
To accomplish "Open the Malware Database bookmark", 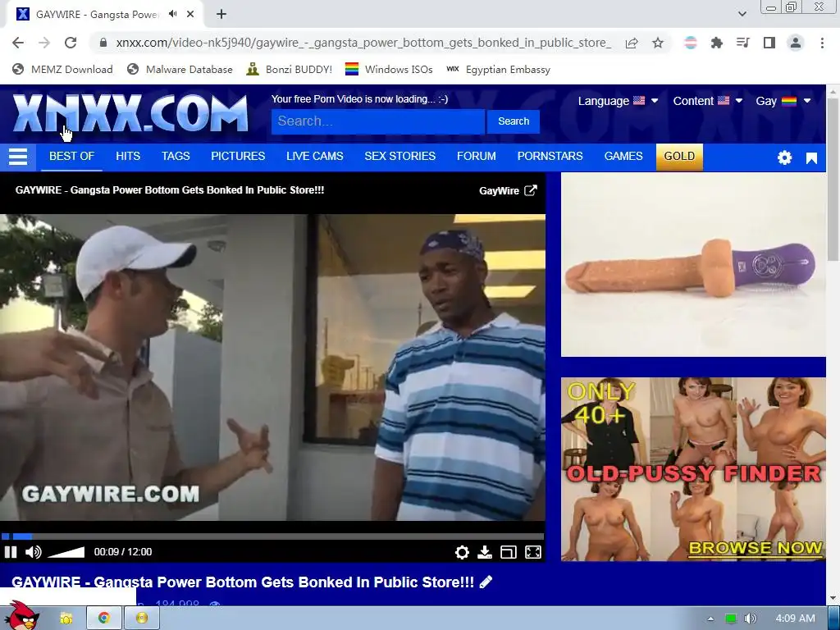I will coord(180,70).
